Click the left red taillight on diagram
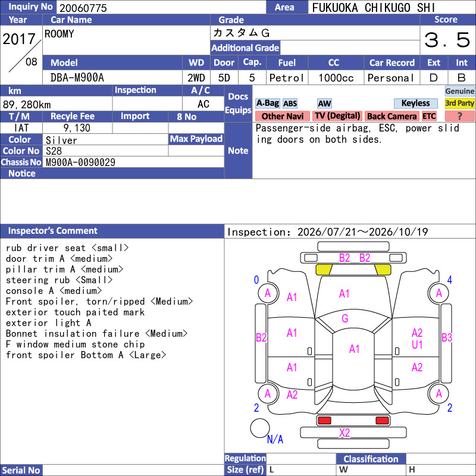The height and width of the screenshot is (476, 476). [x=324, y=421]
